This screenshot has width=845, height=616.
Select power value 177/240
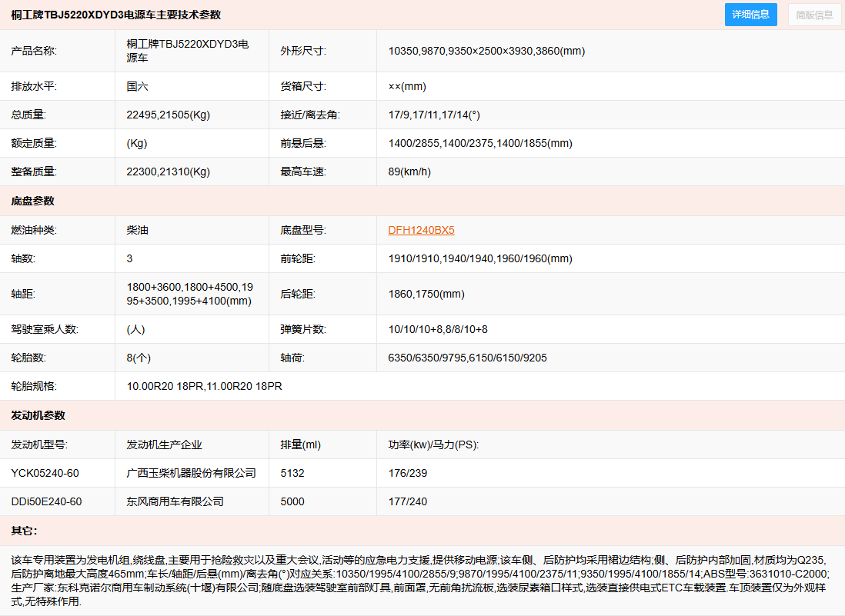point(407,501)
